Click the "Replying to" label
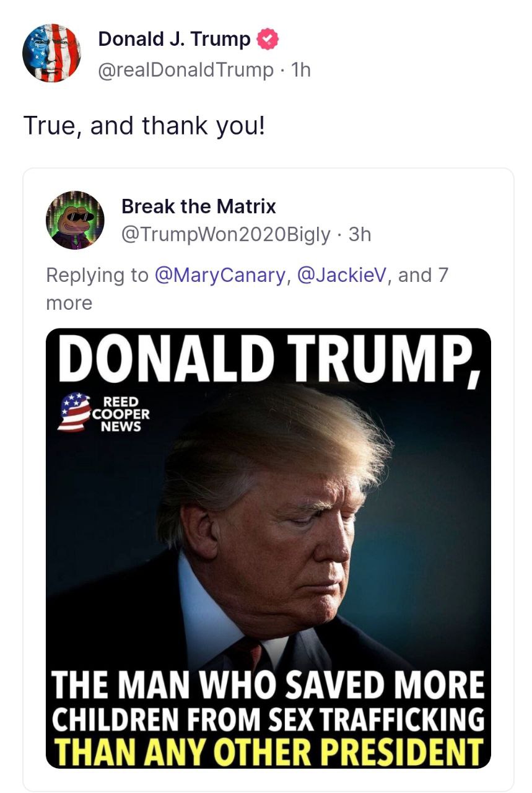 pos(97,274)
